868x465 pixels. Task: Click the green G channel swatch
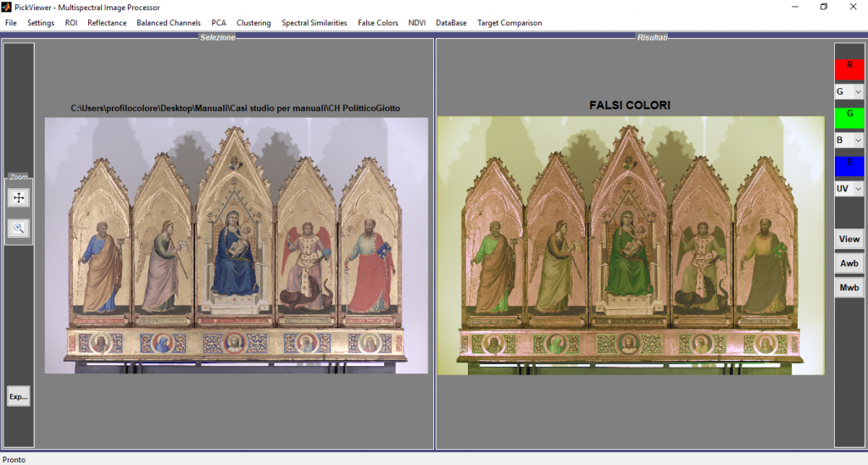(849, 119)
